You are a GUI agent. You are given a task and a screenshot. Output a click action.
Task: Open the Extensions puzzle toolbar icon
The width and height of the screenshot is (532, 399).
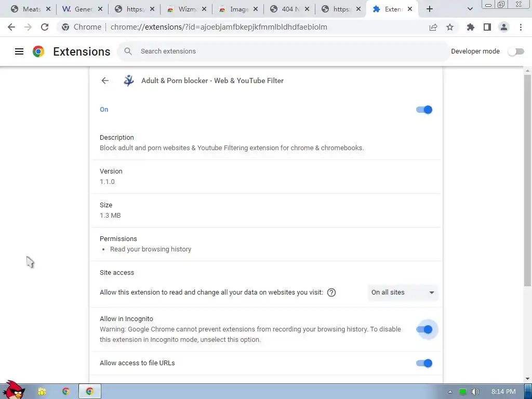470,27
